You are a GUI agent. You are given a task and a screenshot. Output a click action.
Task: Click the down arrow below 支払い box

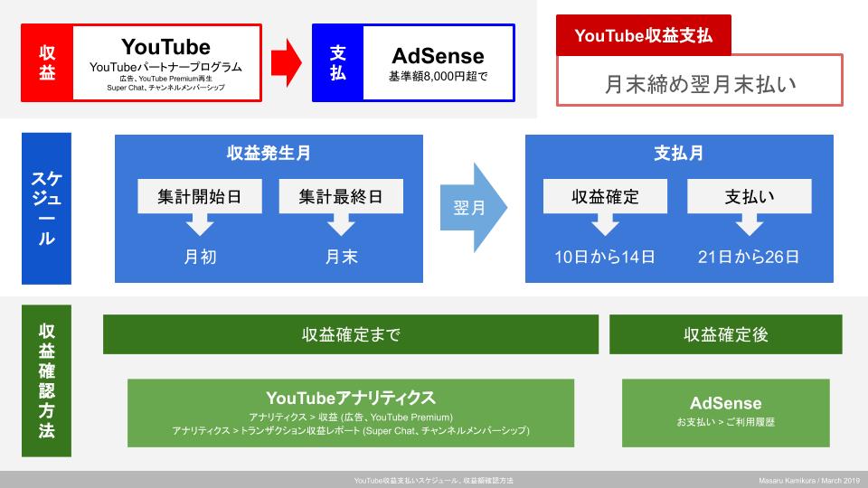point(750,225)
